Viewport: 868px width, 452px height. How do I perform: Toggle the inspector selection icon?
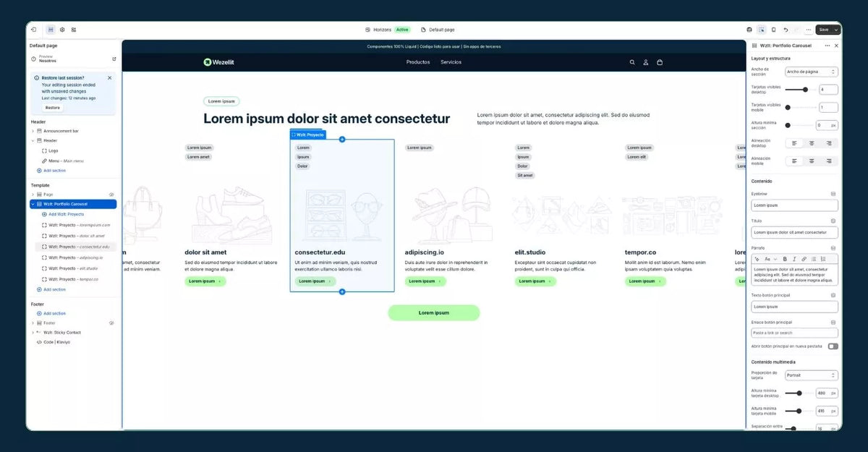(x=762, y=30)
